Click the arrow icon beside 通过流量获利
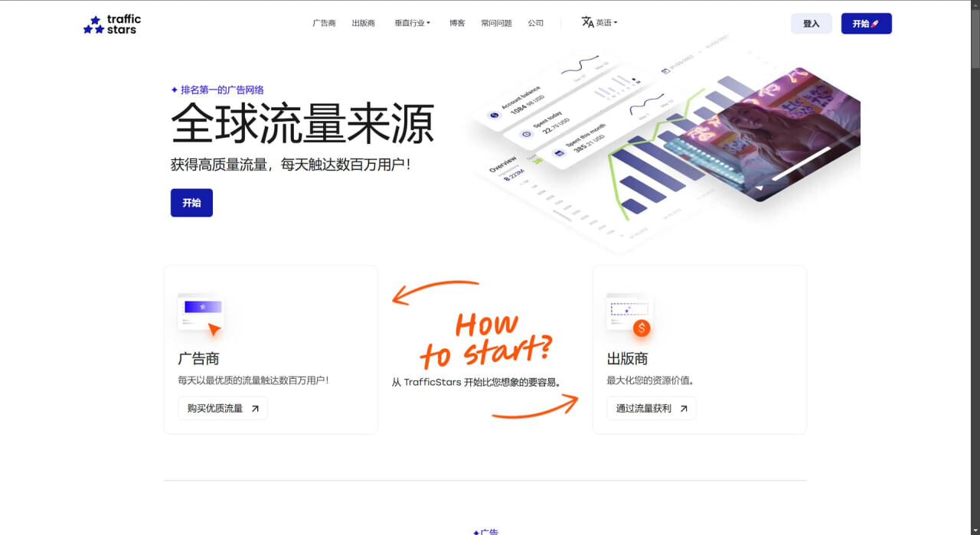This screenshot has height=535, width=980. [x=684, y=409]
